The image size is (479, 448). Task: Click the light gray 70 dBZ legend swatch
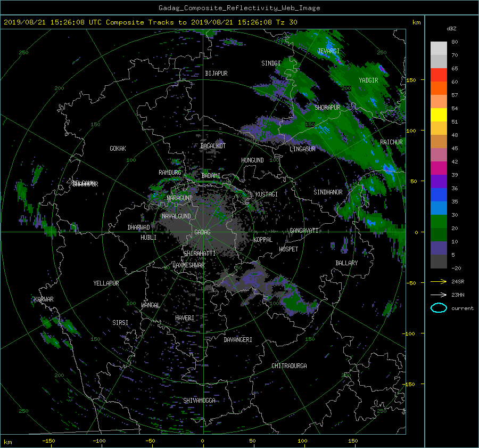click(439, 48)
